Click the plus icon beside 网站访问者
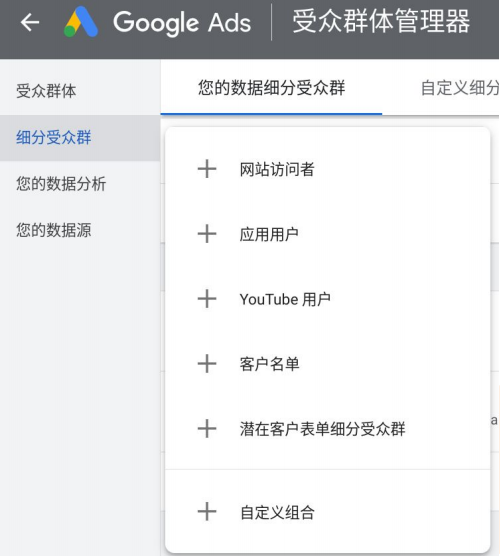Viewport: 500px width, 556px height. 207,169
